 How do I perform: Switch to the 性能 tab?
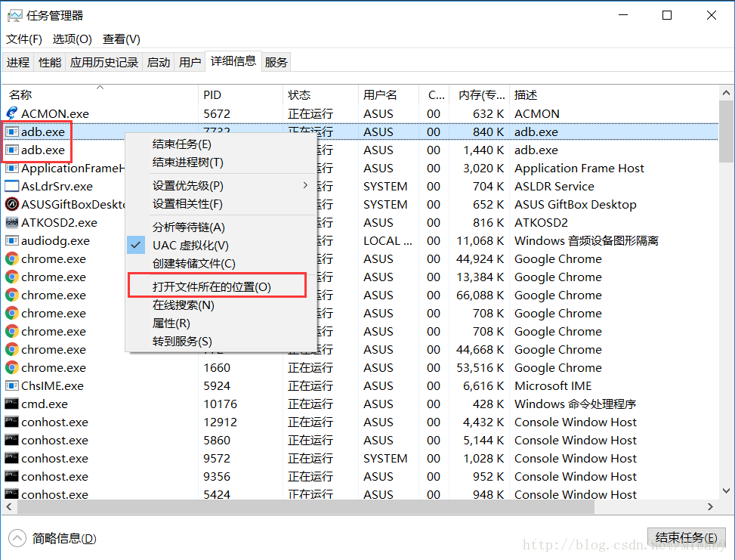(x=50, y=62)
